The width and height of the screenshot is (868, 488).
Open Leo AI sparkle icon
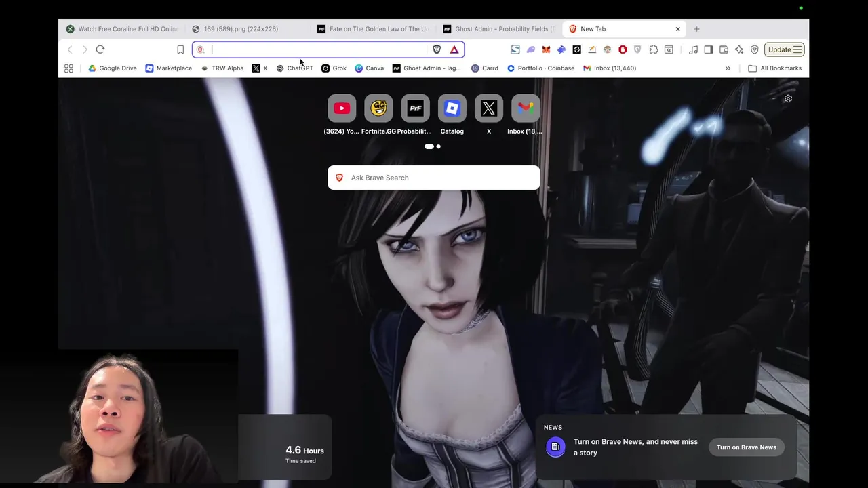tap(739, 49)
